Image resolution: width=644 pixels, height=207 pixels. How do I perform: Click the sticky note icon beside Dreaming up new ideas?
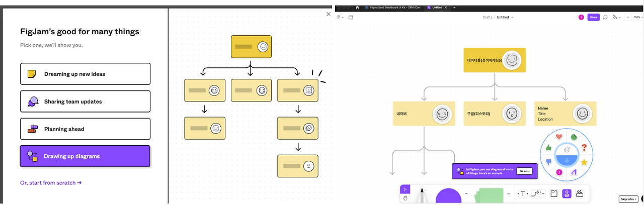(32, 74)
